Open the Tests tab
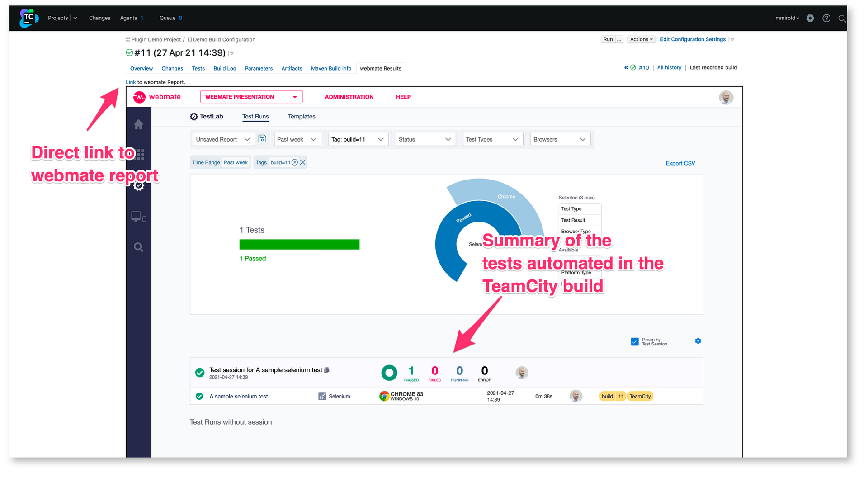 click(198, 69)
